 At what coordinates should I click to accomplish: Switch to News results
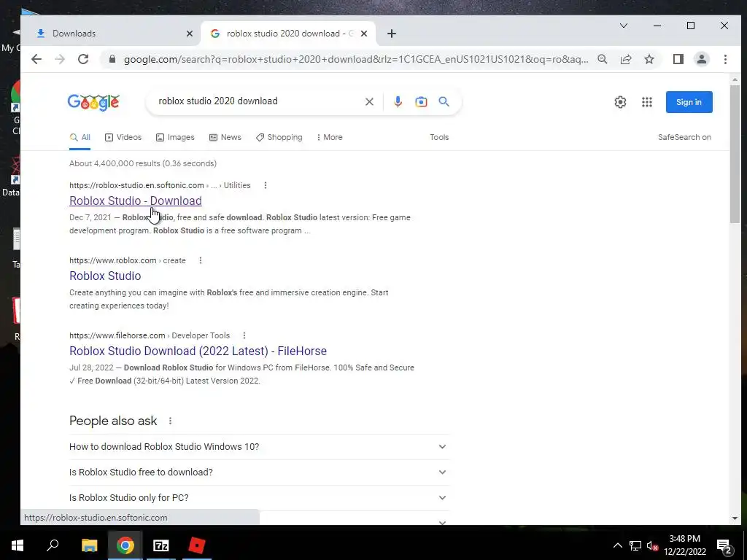pyautogui.click(x=225, y=137)
